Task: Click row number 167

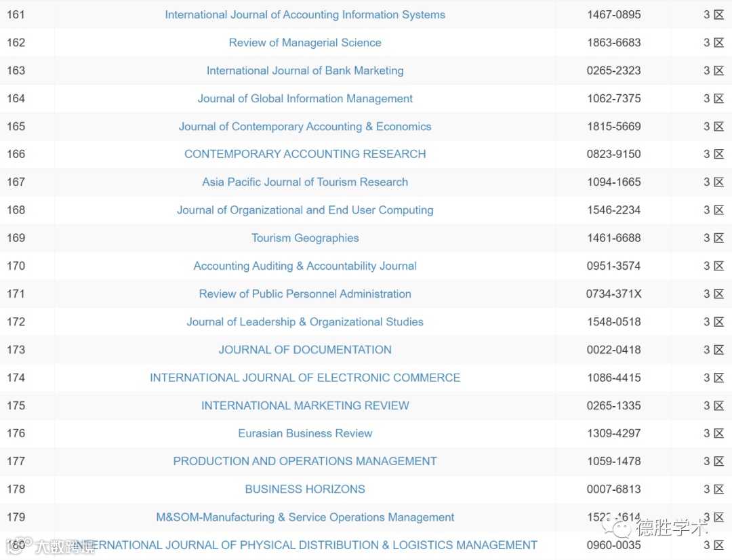Action: tap(16, 182)
